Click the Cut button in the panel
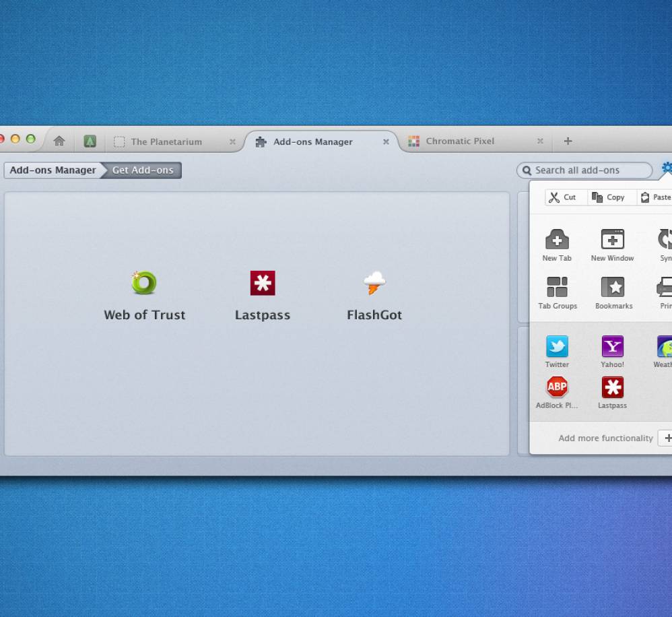The image size is (672, 617). 563,197
